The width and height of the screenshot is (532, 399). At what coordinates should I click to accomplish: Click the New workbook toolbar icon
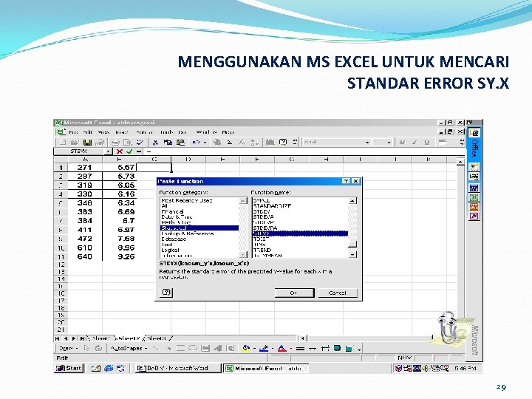point(63,143)
